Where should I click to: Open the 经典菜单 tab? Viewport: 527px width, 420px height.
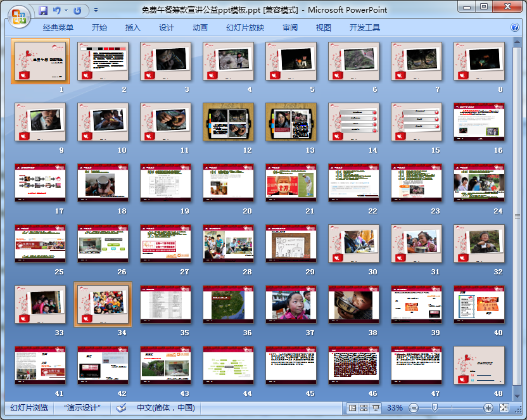pos(58,27)
